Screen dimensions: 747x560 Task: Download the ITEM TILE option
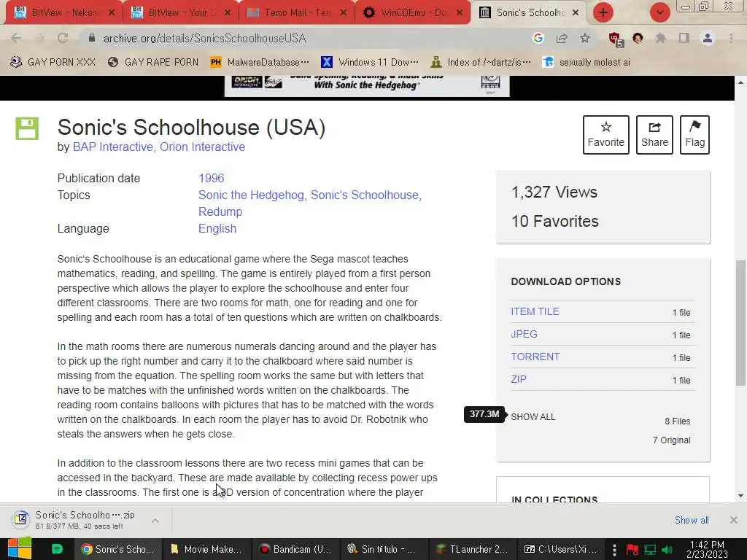(x=535, y=311)
